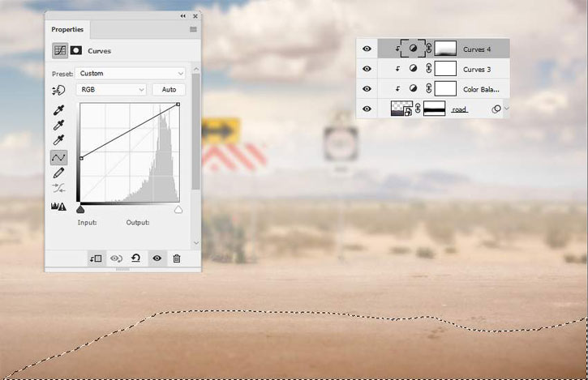Viewport: 588px width, 380px height.
Task: Select the Properties tab
Action: pos(67,29)
